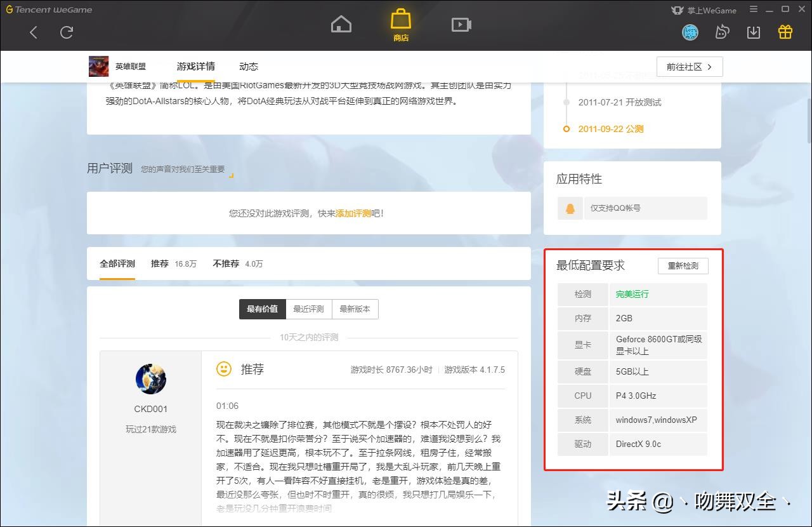Click the messages/friends icon beside avatar
Image resolution: width=812 pixels, height=527 pixels.
[x=722, y=32]
